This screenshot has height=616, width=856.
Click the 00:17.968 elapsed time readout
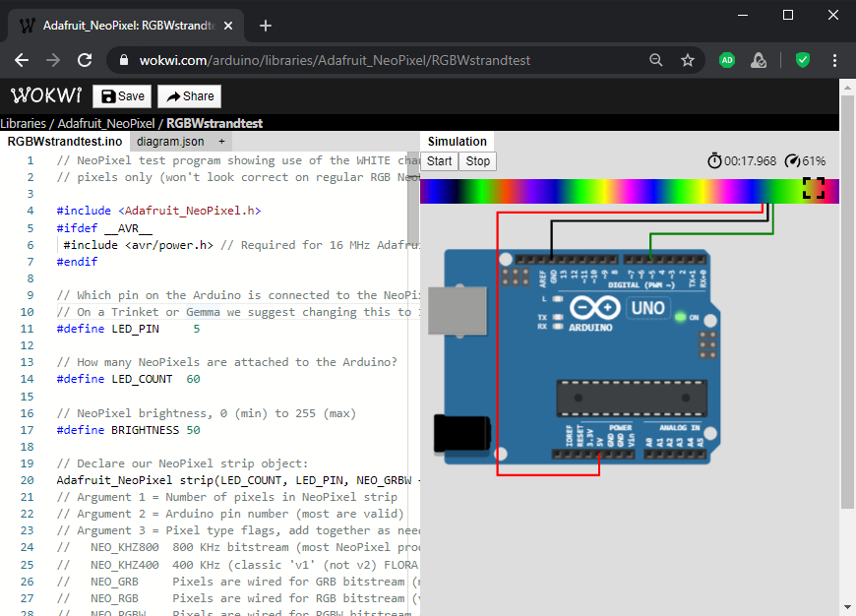(750, 161)
